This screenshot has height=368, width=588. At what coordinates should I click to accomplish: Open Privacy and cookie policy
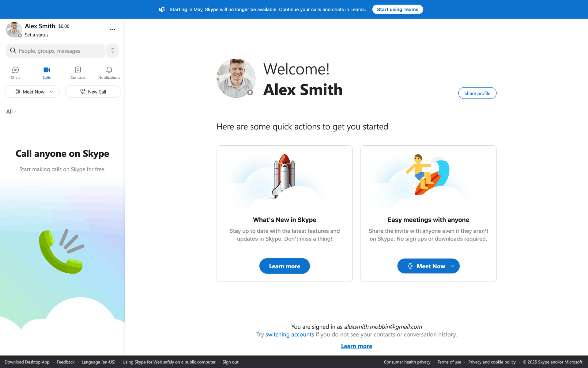pos(492,362)
